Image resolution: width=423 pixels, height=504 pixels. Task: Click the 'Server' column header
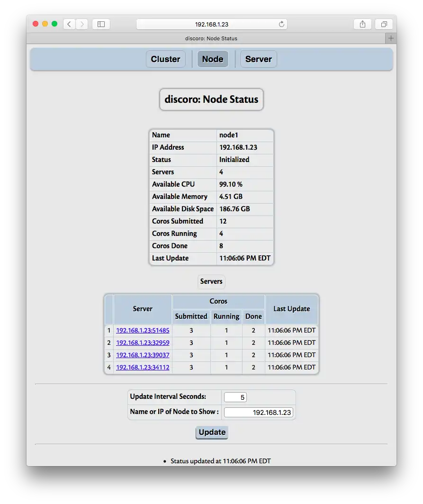click(143, 309)
